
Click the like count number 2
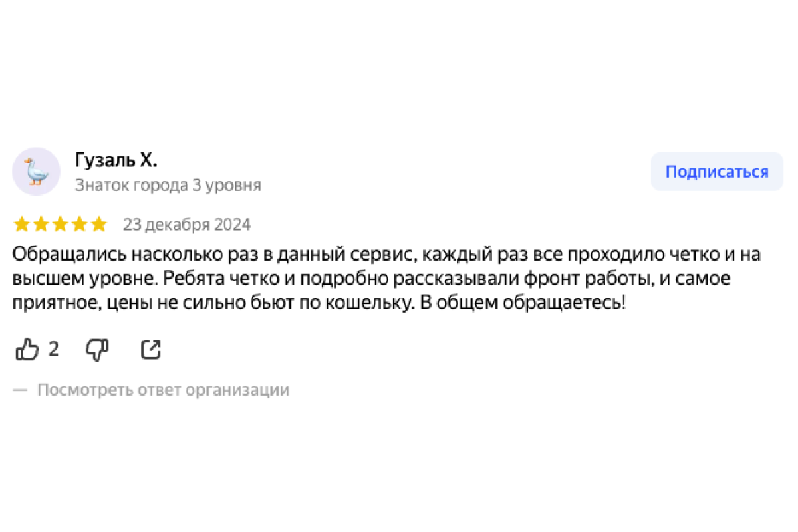[x=54, y=349]
